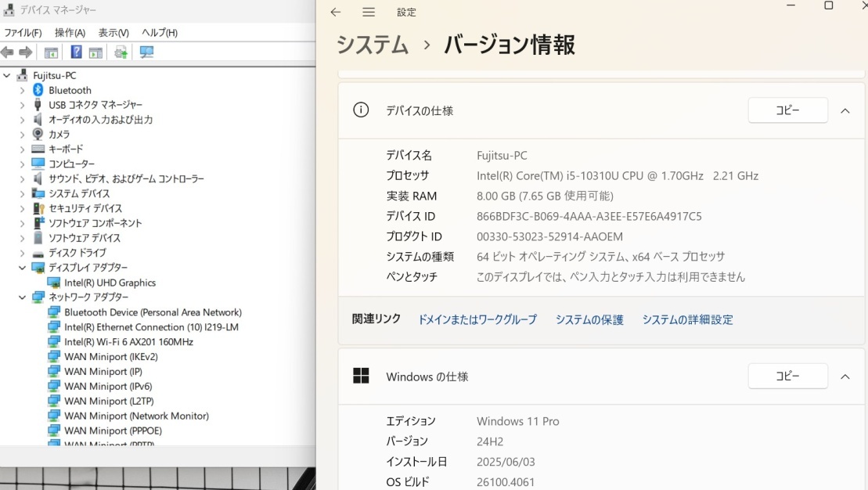Select WAN Miniport (IKEv2)
Screen dimensions: 868x490
(x=110, y=357)
